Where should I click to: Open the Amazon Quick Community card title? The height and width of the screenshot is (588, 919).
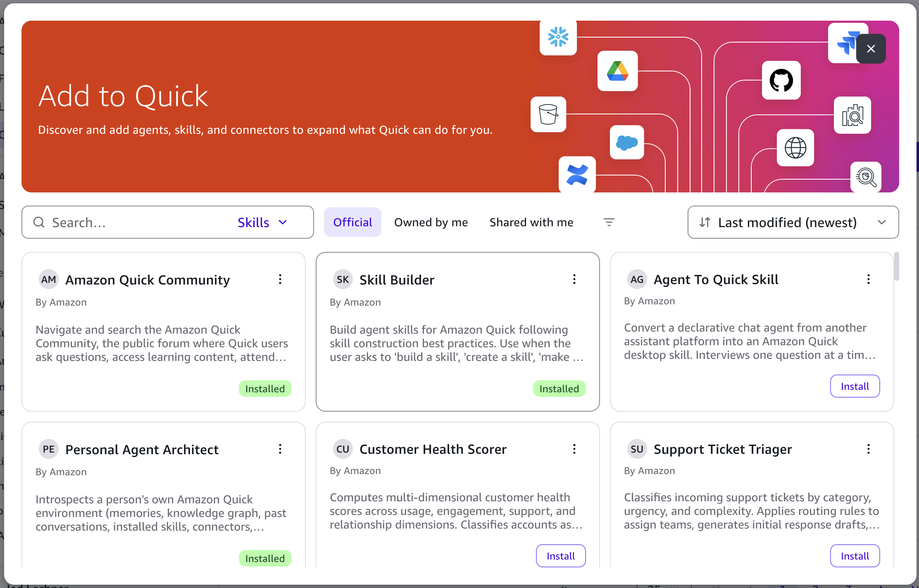click(148, 280)
